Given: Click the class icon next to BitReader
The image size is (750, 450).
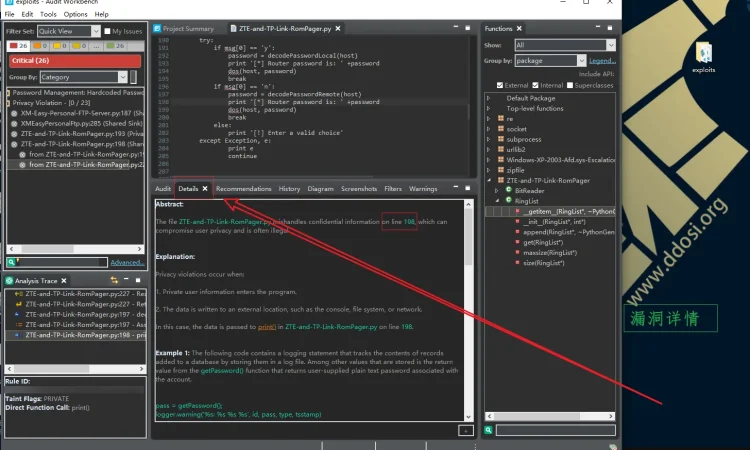Looking at the screenshot, I should coord(509,190).
